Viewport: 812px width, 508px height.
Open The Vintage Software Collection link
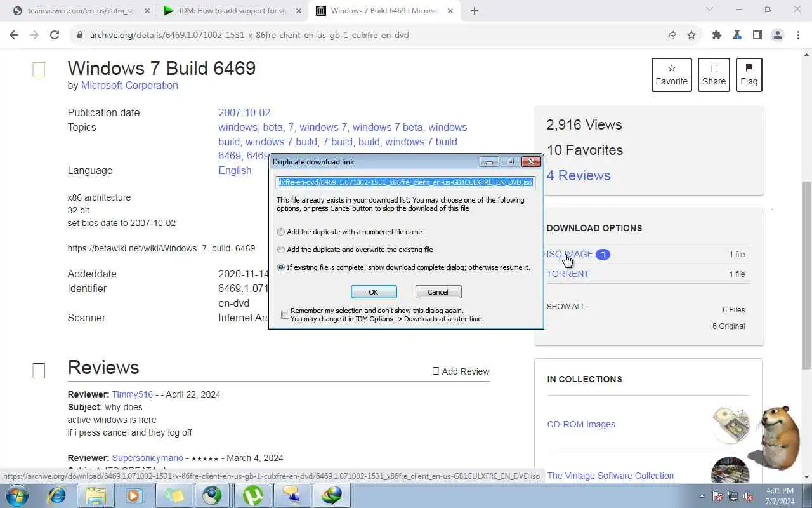coord(610,476)
